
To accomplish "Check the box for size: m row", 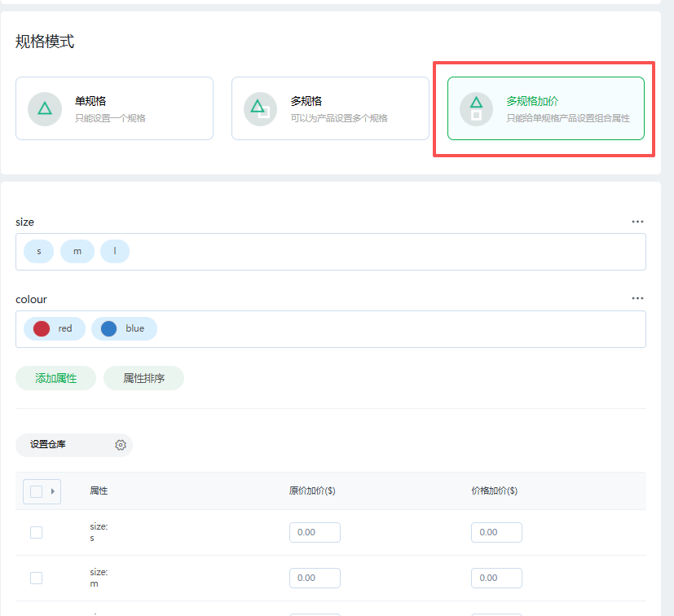I will [x=36, y=578].
